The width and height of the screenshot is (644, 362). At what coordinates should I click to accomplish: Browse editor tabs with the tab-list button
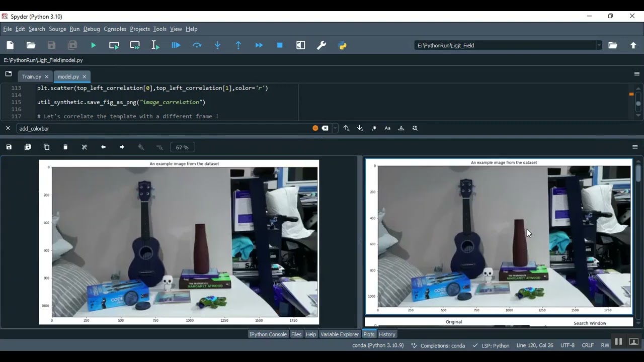(x=9, y=74)
